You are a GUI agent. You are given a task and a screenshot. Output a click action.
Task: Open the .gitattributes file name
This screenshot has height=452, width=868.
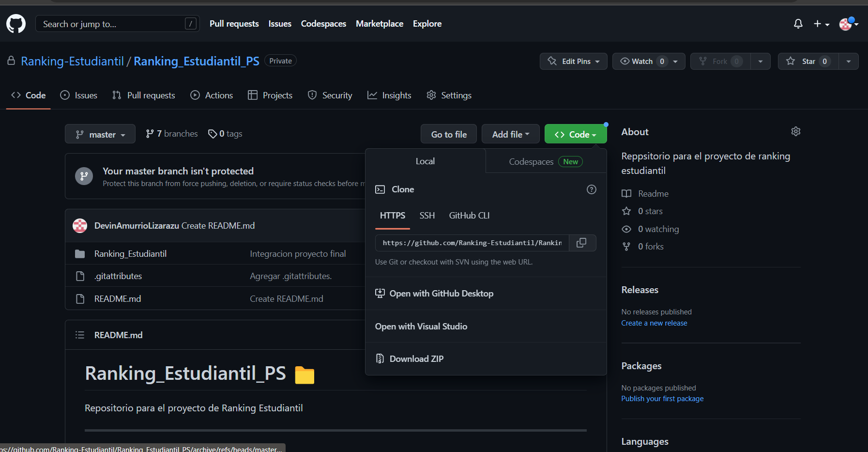coord(118,276)
